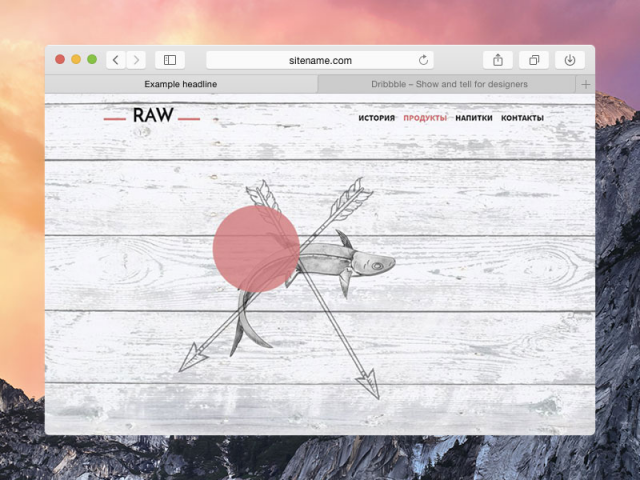
Task: Open the КОНТАКТЫ menu link
Action: pos(522,118)
